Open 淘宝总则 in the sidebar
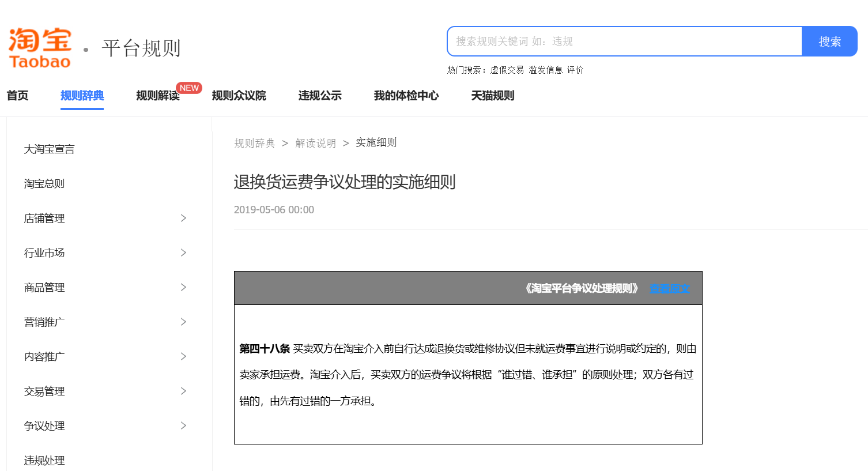This screenshot has height=471, width=868. [44, 184]
